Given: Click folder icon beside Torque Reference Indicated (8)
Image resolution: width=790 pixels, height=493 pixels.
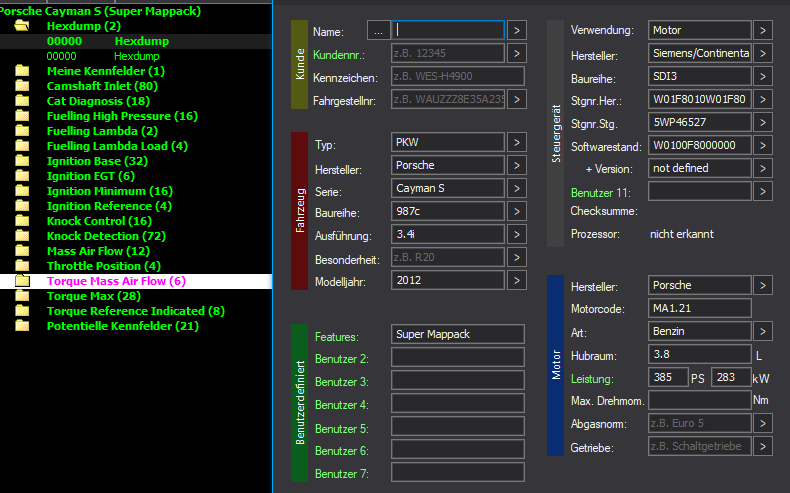Looking at the screenshot, I should [x=22, y=311].
